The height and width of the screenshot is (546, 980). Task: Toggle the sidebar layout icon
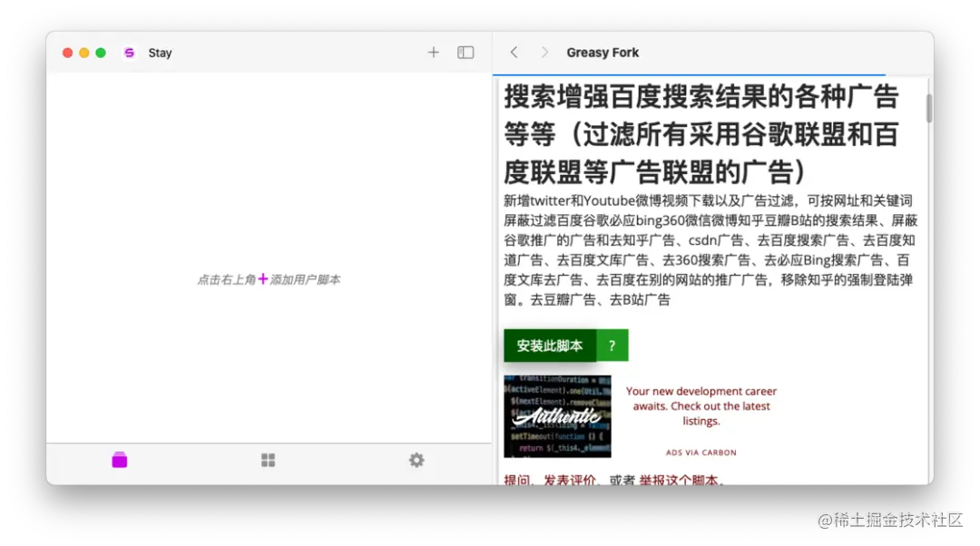465,53
